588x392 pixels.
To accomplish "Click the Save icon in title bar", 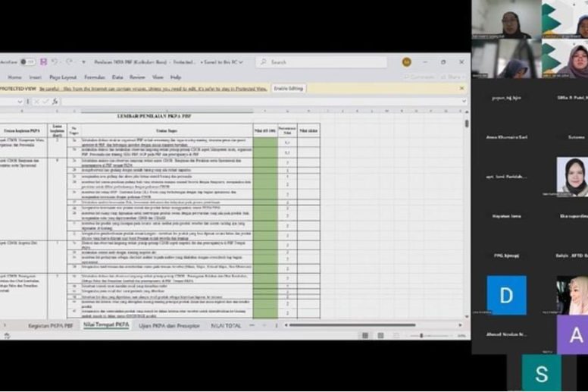I will tap(43, 62).
